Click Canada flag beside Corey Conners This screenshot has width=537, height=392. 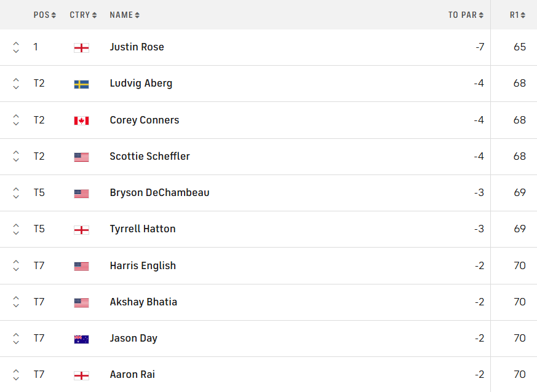coord(81,120)
